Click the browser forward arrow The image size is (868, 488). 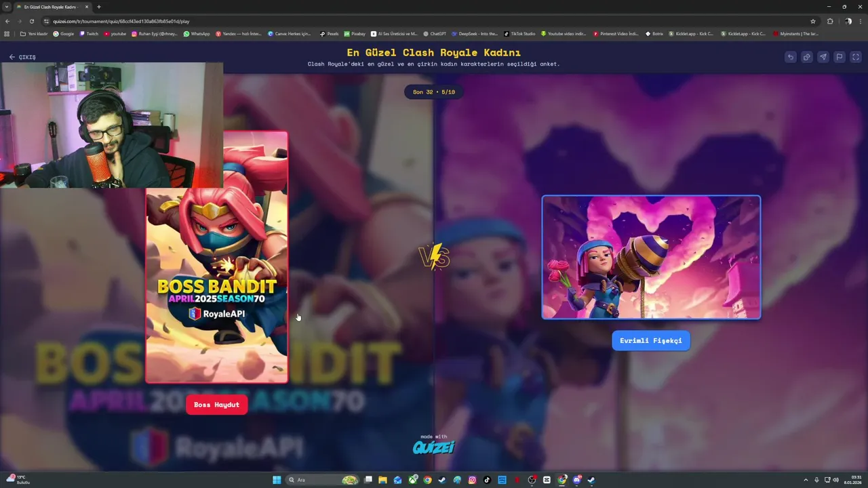[19, 21]
